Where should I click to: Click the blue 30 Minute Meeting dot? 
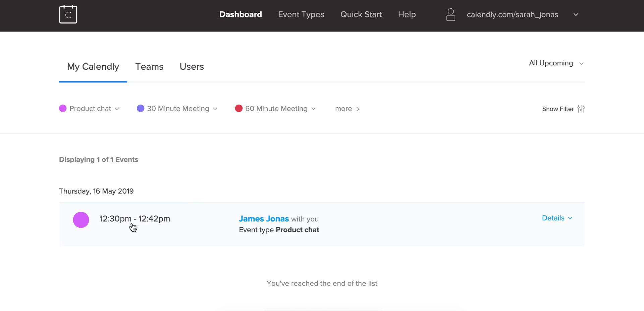click(x=141, y=108)
